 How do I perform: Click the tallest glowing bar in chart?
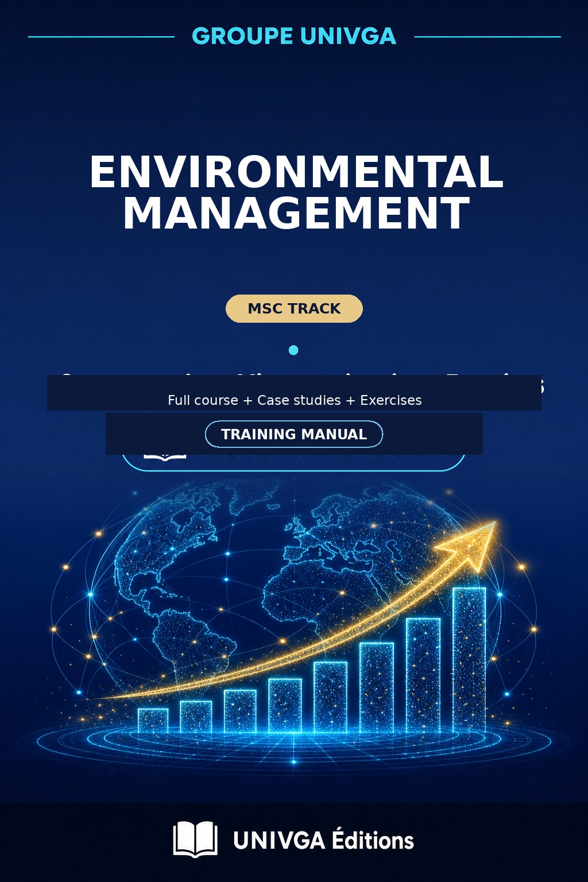(x=469, y=660)
